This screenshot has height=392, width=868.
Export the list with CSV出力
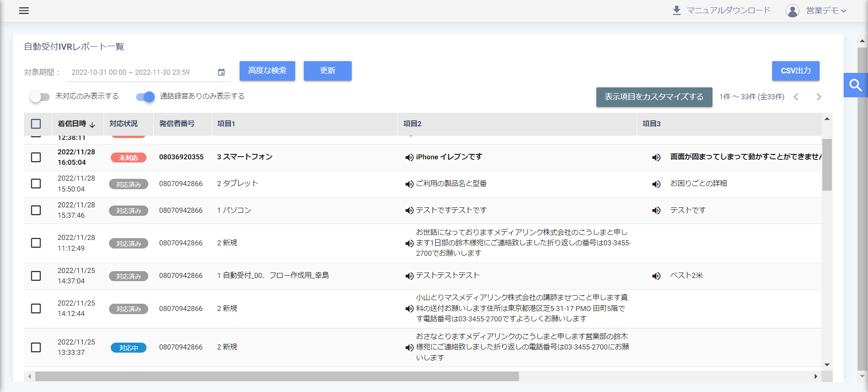tap(795, 71)
